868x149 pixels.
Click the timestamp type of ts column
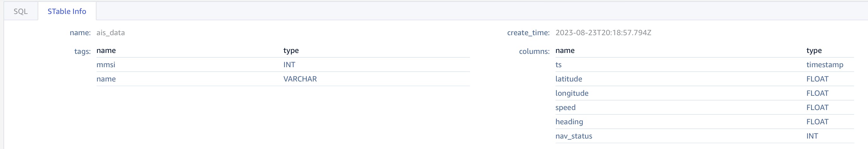coord(825,65)
